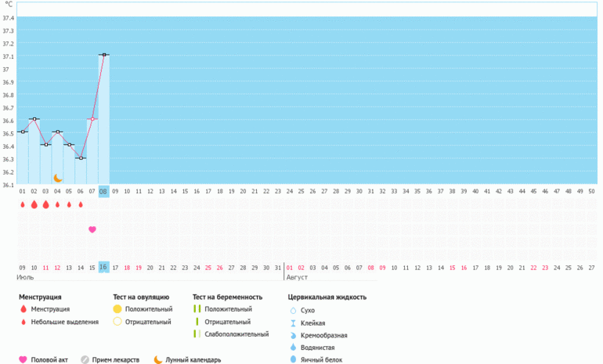Click highlighted date 16 in July calendar row

(x=103, y=267)
